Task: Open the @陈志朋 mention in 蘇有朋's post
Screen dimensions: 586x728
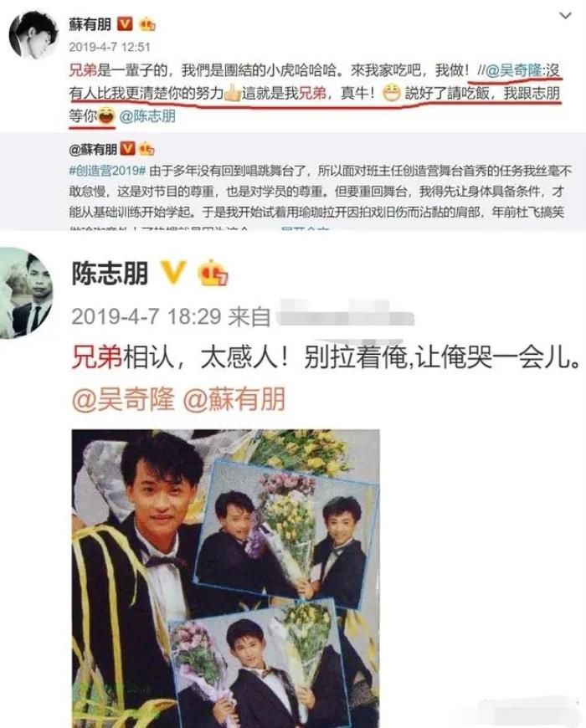Action: pyautogui.click(x=147, y=116)
